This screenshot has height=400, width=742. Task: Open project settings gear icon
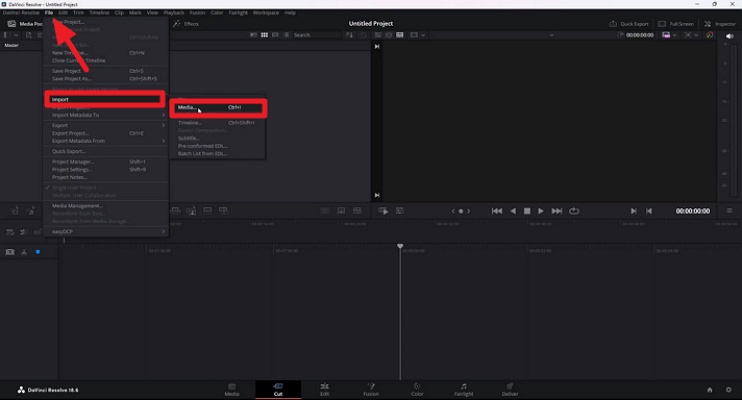[x=728, y=390]
